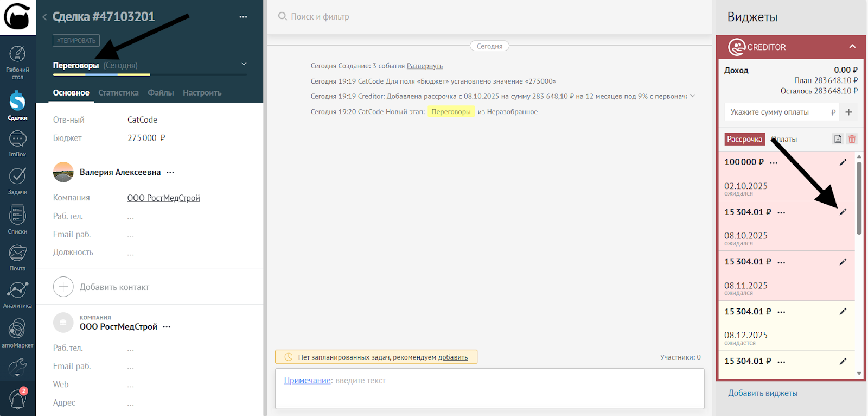
Task: Open Почта mail section
Action: coord(17,257)
